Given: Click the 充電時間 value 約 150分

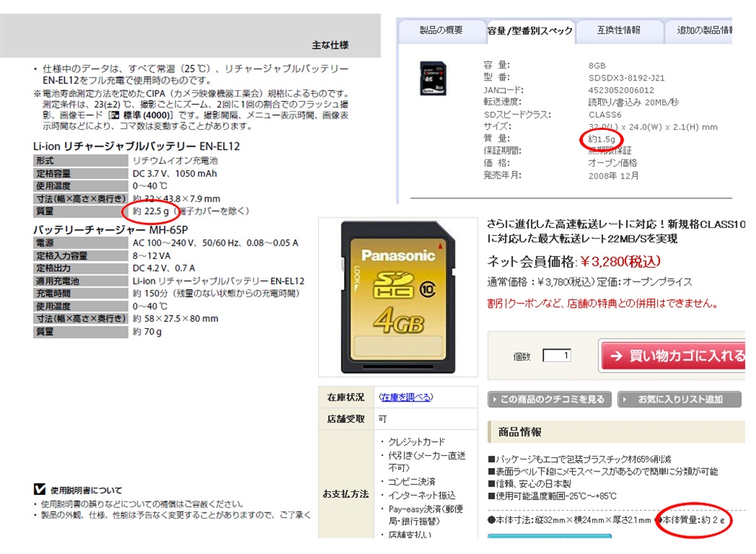Looking at the screenshot, I should (x=216, y=294).
